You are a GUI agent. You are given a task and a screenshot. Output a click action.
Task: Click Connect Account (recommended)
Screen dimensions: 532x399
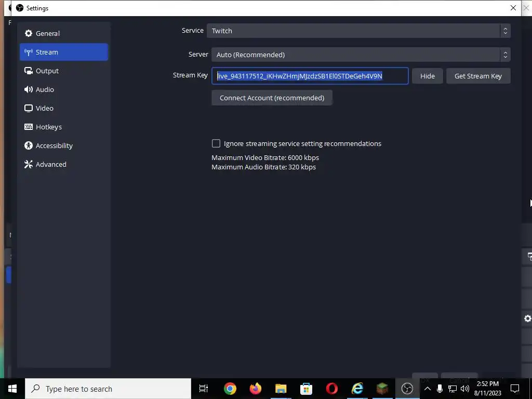(x=272, y=98)
